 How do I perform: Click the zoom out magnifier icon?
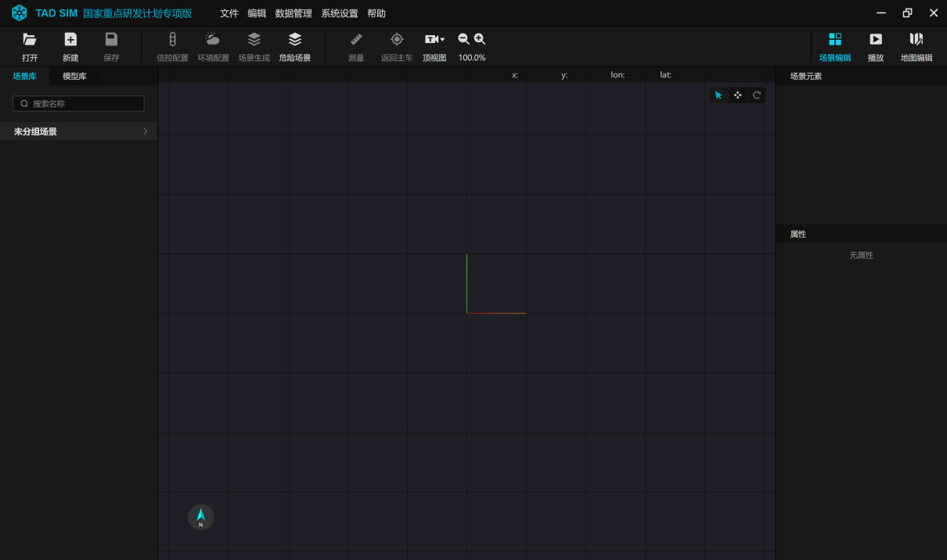pyautogui.click(x=464, y=39)
